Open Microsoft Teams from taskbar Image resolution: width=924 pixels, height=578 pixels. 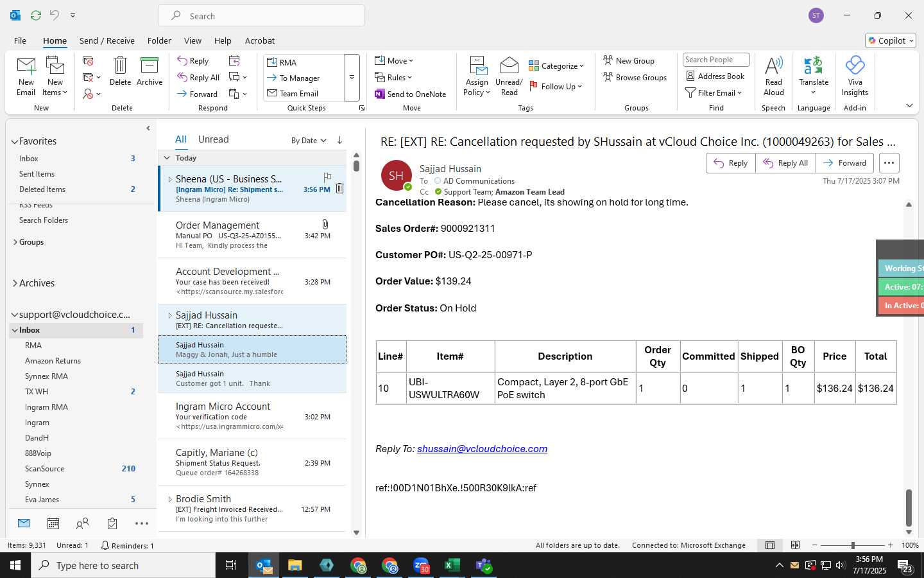pos(484,565)
